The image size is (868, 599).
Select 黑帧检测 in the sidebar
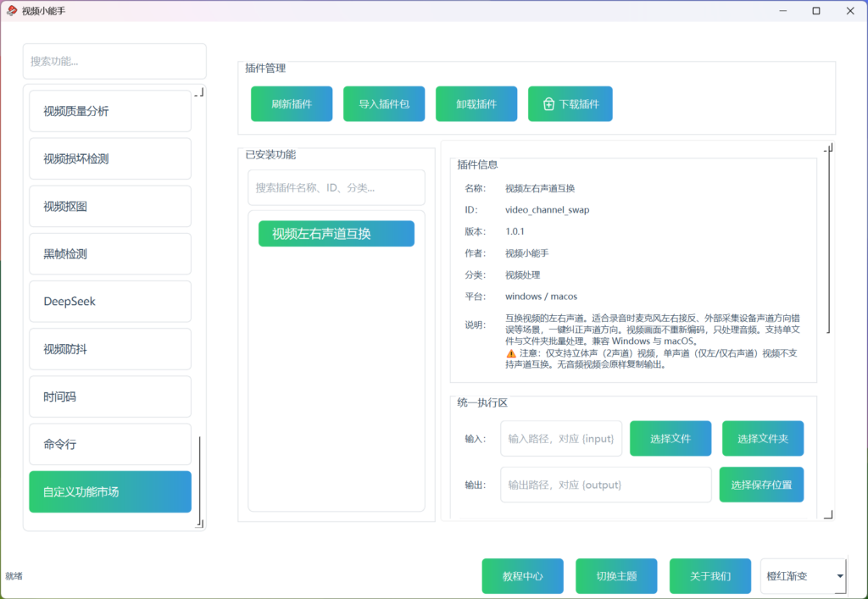pyautogui.click(x=110, y=254)
